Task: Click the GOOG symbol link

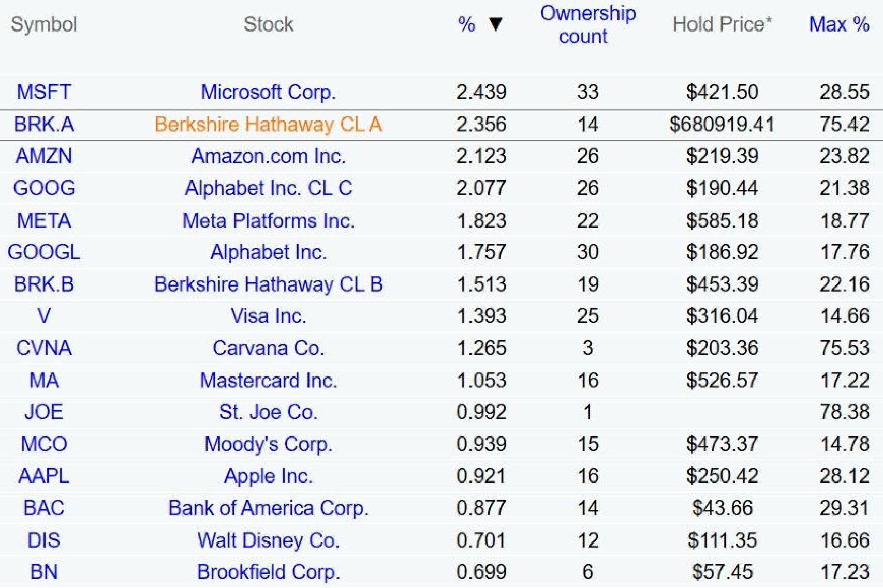Action: pyautogui.click(x=43, y=188)
